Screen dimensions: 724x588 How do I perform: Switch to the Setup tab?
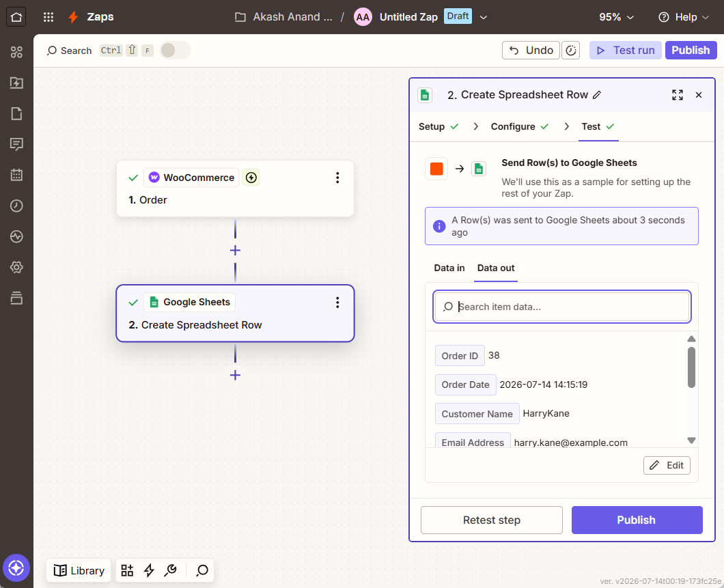(438, 126)
